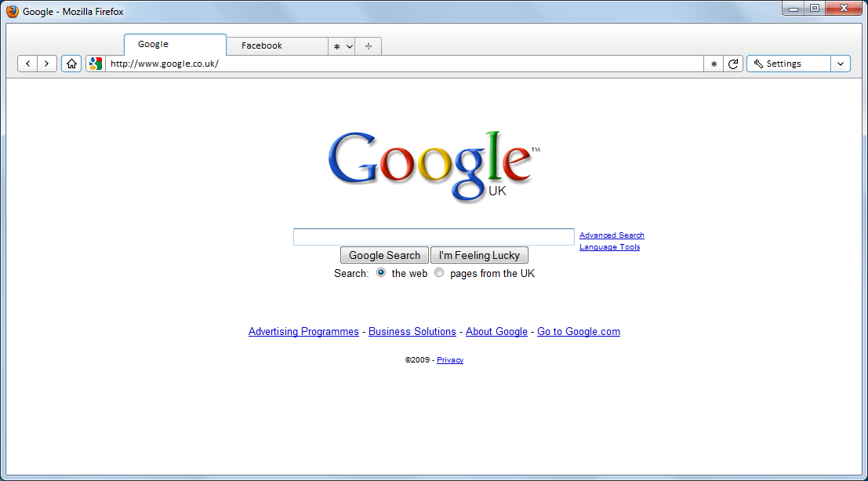Click the Google favicon beside the address

coord(96,64)
